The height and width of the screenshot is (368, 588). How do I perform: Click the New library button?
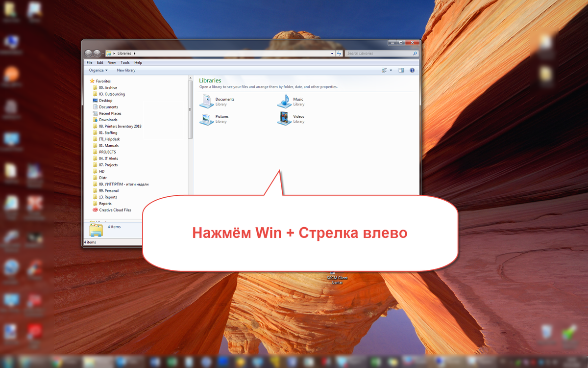[126, 70]
